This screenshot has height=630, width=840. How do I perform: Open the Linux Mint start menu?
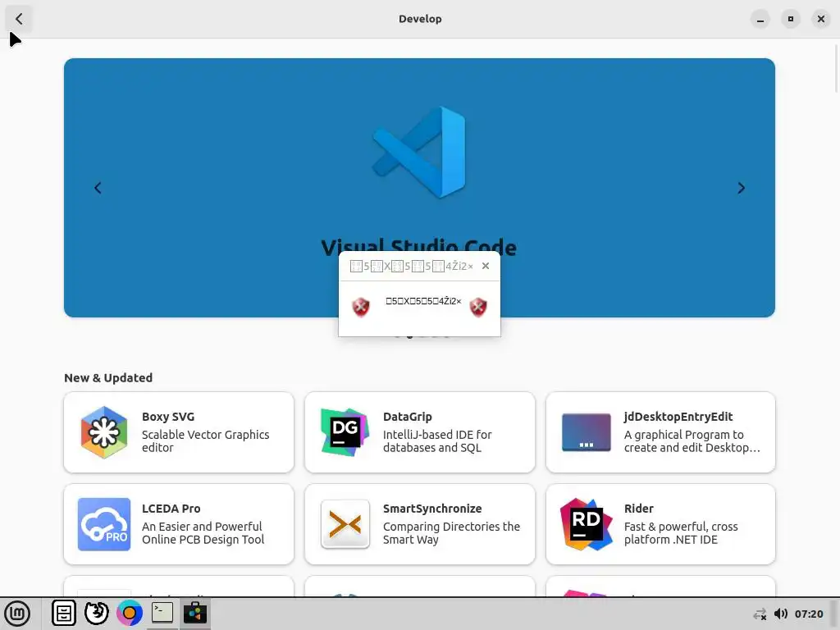pyautogui.click(x=17, y=614)
